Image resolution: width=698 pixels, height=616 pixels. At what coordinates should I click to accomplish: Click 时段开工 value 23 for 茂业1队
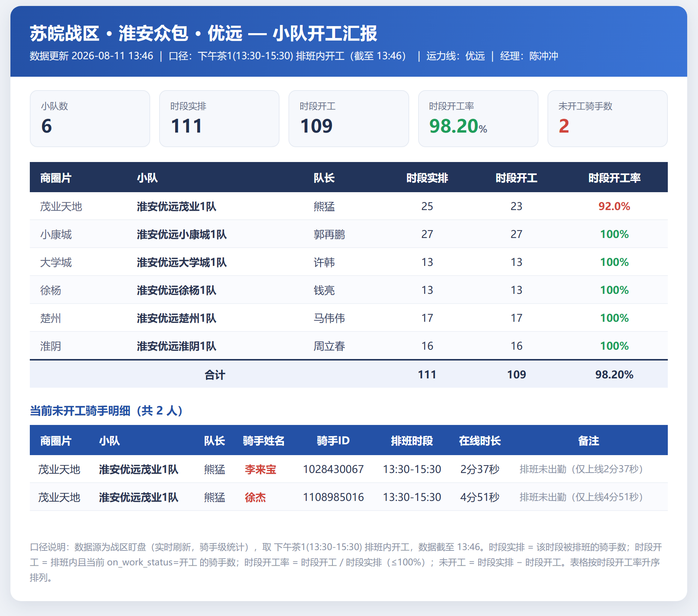(516, 206)
